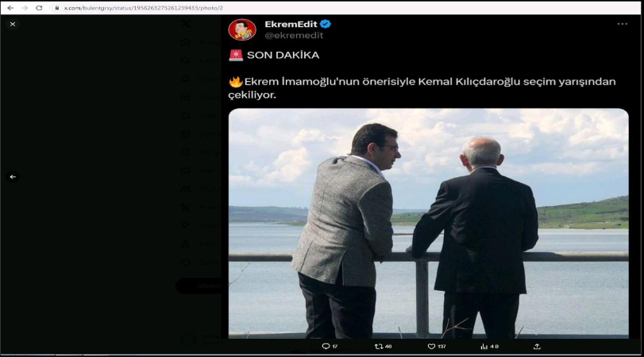
Task: Click the SON DAKİKA headline text
Action: pos(283,56)
